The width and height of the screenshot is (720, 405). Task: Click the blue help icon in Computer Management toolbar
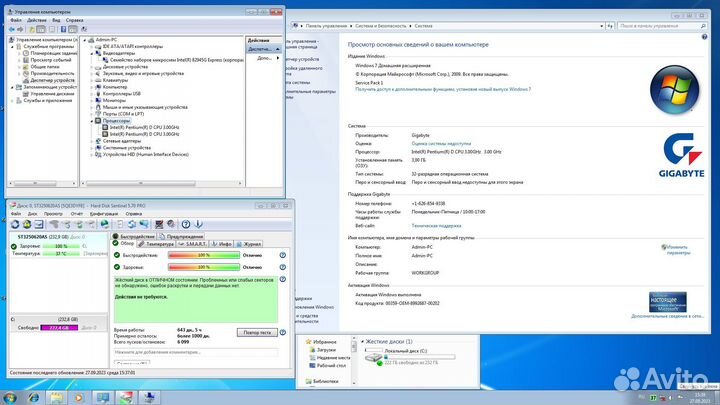pos(63,29)
